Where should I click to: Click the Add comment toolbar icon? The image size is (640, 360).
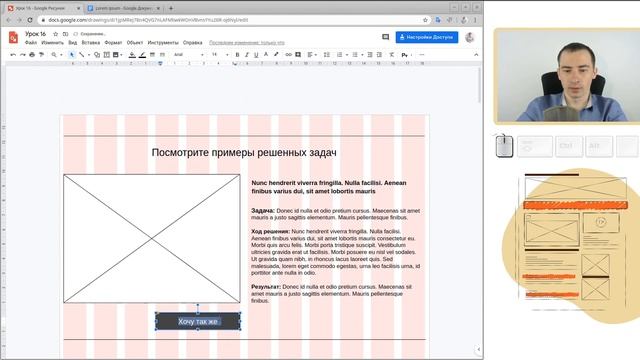298,55
